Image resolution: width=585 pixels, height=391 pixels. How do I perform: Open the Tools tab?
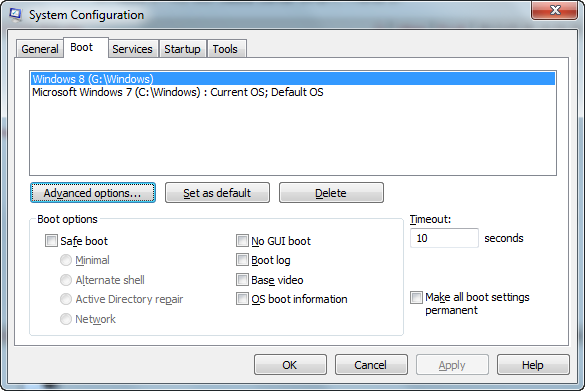226,49
